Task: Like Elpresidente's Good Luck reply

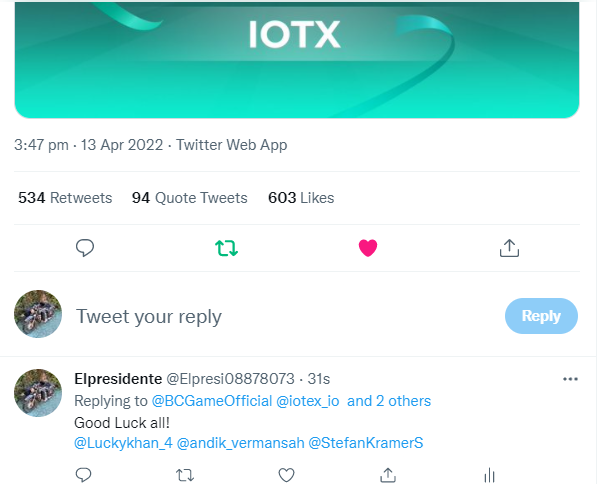Action: click(286, 475)
